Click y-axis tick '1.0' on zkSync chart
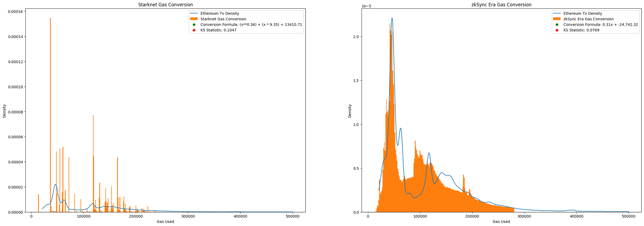 [356, 124]
